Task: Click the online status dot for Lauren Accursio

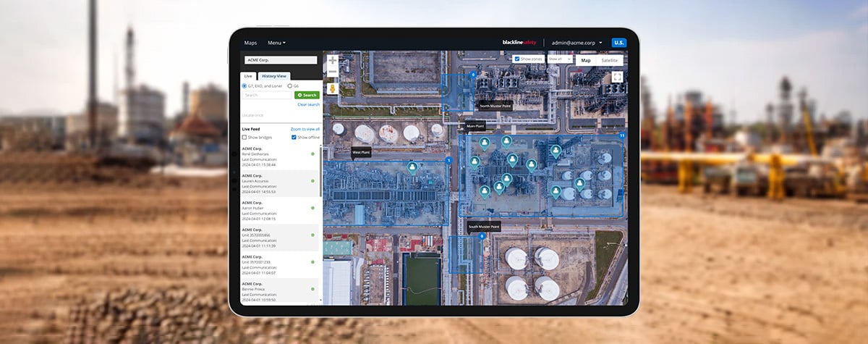Action: 312,181
